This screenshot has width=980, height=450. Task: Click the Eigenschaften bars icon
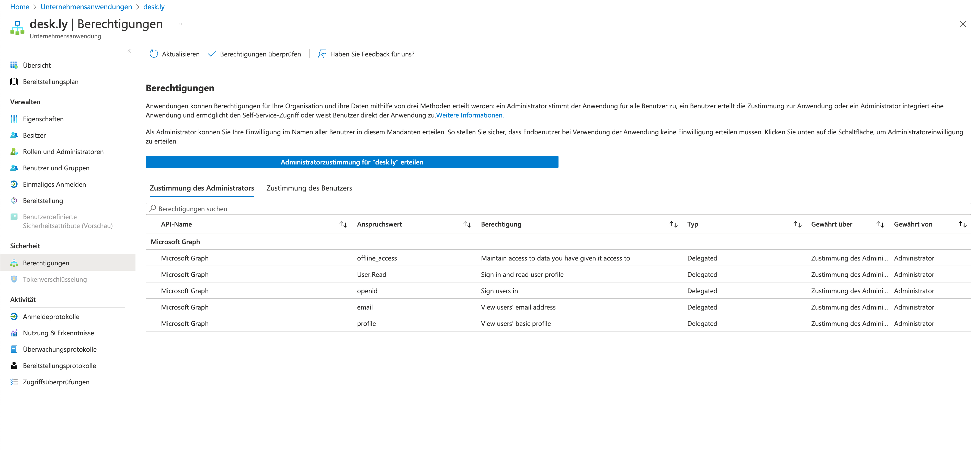14,119
